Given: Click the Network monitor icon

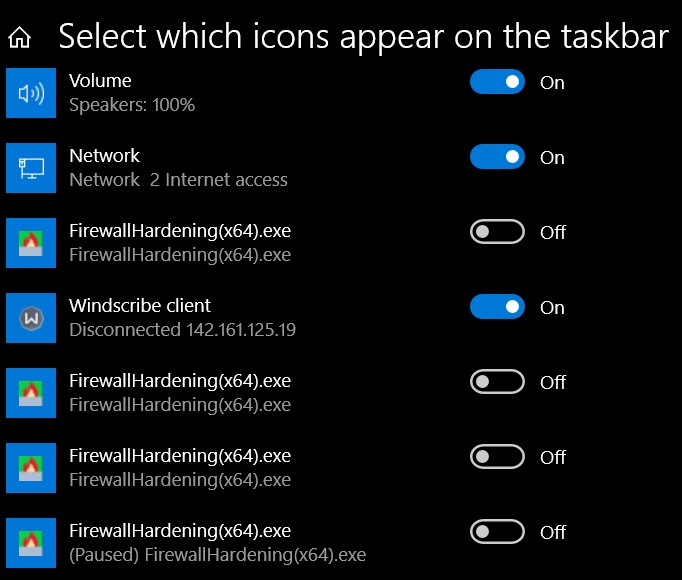Looking at the screenshot, I should [31, 168].
